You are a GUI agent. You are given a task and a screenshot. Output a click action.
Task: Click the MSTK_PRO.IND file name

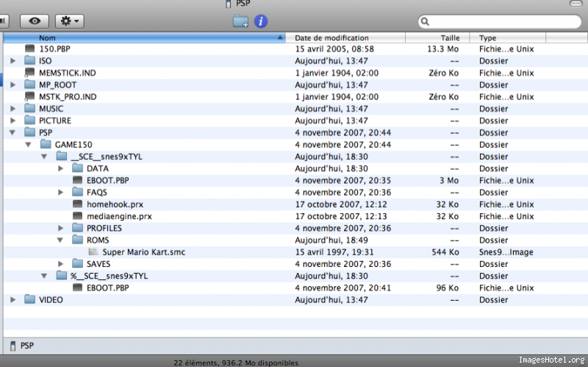pos(68,97)
